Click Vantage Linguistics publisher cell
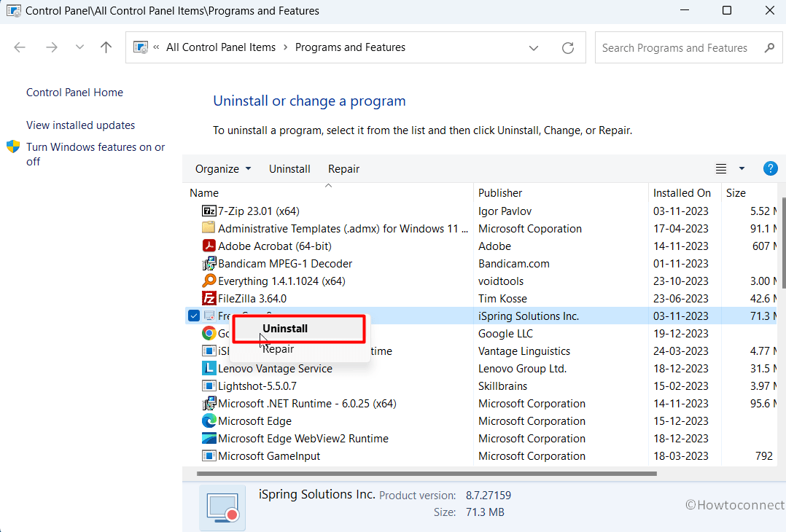Image resolution: width=786 pixels, height=532 pixels. pos(524,351)
